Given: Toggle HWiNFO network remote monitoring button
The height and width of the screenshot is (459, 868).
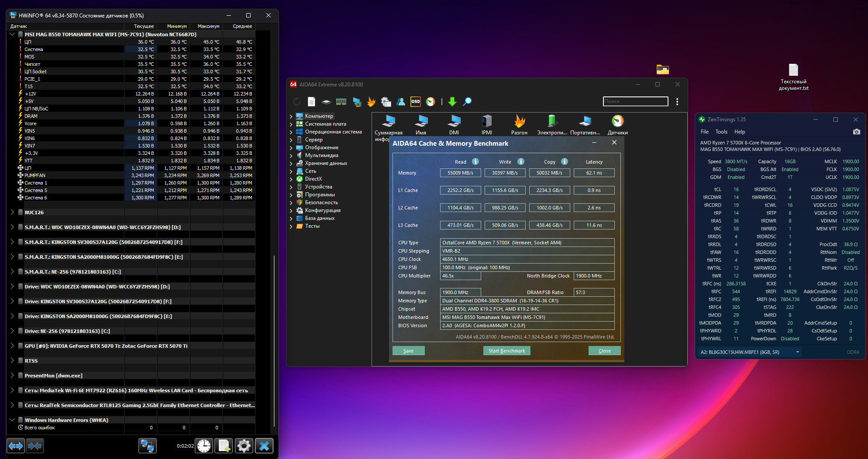Looking at the screenshot, I should [147, 446].
